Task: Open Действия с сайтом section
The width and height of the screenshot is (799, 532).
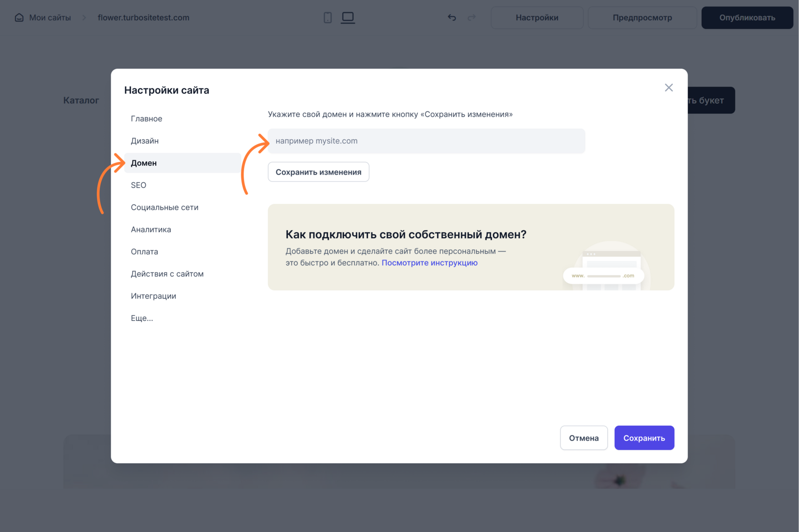Action: (167, 274)
